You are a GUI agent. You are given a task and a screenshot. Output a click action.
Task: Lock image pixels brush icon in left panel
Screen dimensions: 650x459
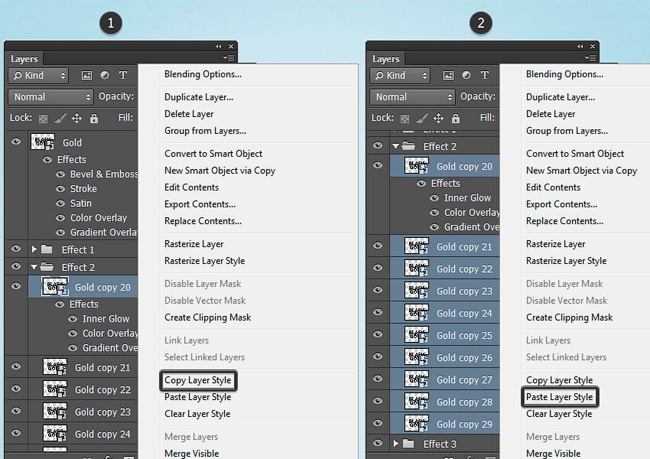60,119
